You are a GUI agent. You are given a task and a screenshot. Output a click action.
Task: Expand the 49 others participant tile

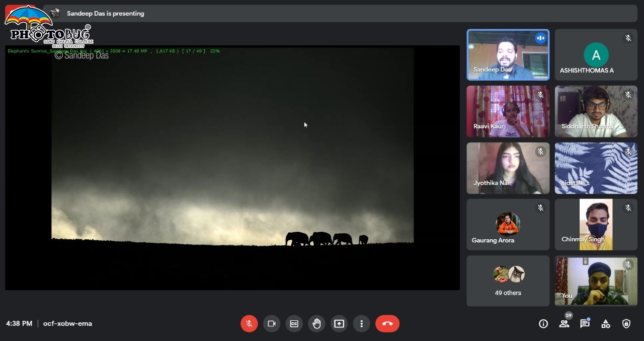point(508,281)
